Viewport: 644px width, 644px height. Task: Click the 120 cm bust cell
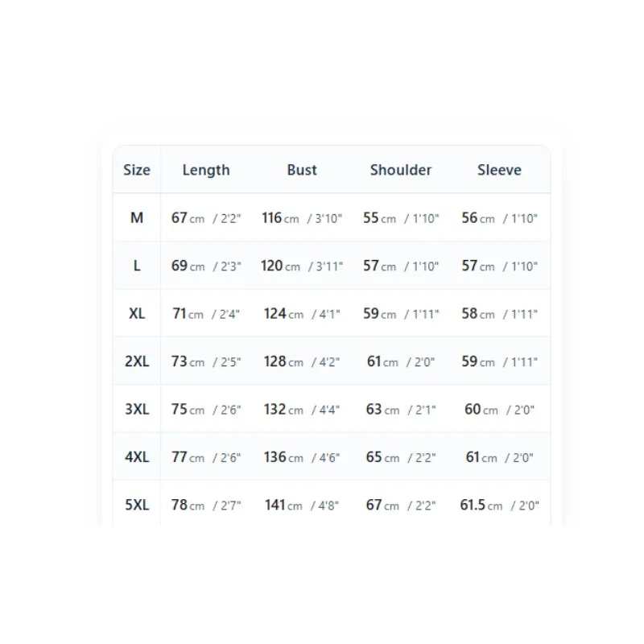click(302, 266)
